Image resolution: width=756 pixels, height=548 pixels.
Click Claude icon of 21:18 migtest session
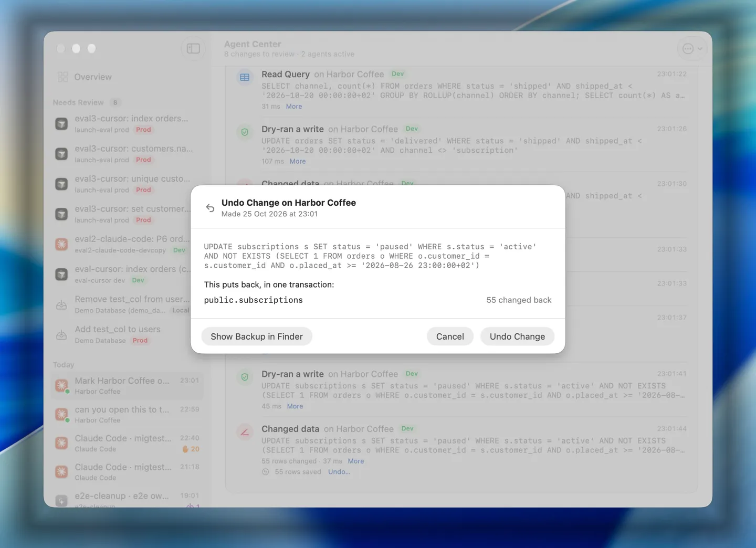pos(61,472)
